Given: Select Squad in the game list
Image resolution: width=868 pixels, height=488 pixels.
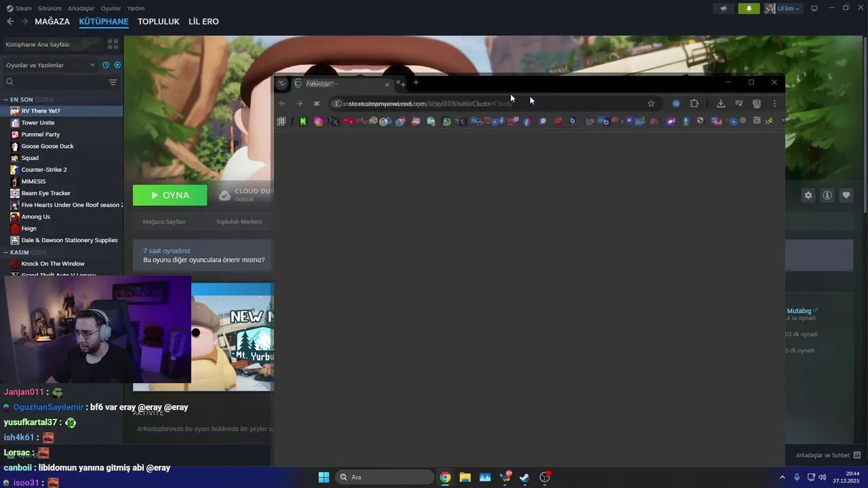Looking at the screenshot, I should 62,158.
